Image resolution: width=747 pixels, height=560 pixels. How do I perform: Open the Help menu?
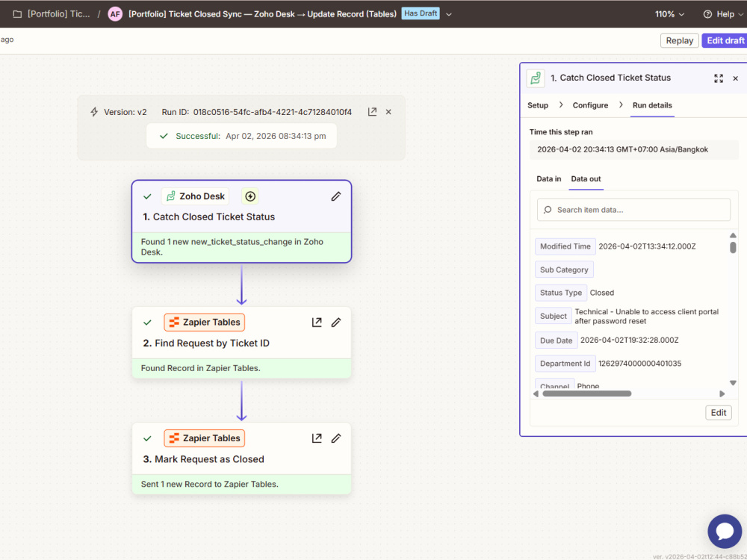tap(722, 14)
